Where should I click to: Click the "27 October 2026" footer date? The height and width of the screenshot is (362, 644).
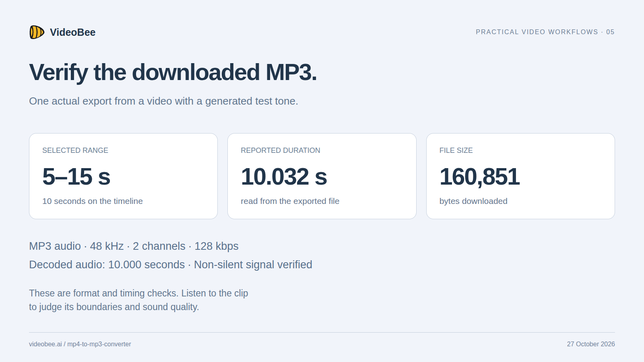point(591,344)
